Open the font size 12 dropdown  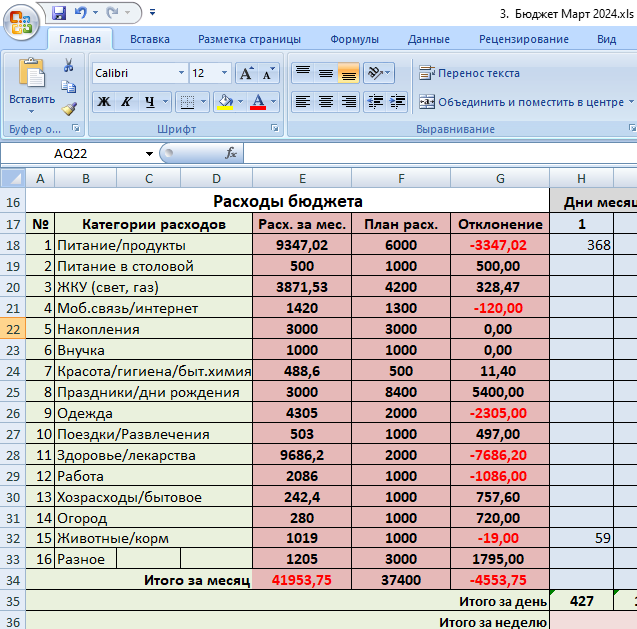pyautogui.click(x=224, y=73)
